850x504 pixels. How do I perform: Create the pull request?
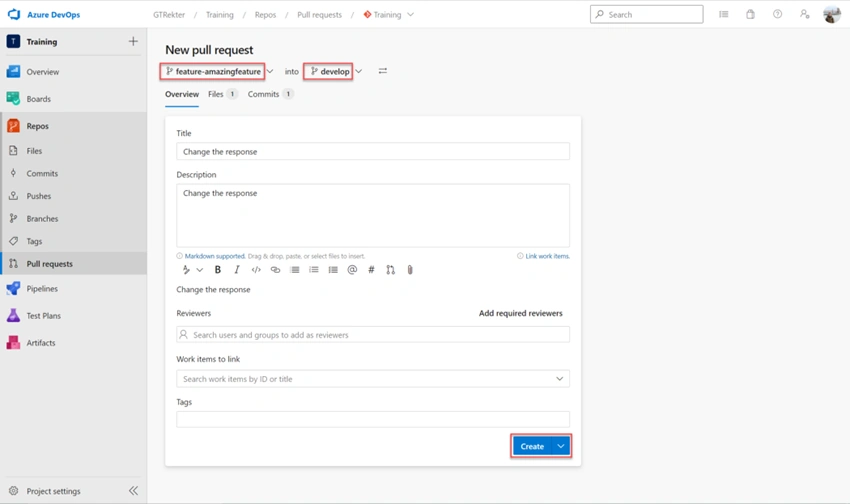pos(532,447)
